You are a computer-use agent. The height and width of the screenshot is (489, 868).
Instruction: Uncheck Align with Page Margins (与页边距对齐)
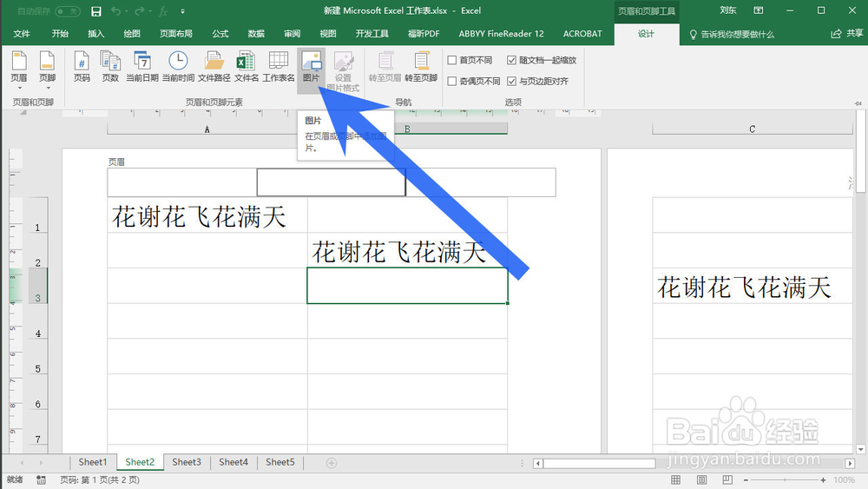pyautogui.click(x=511, y=81)
